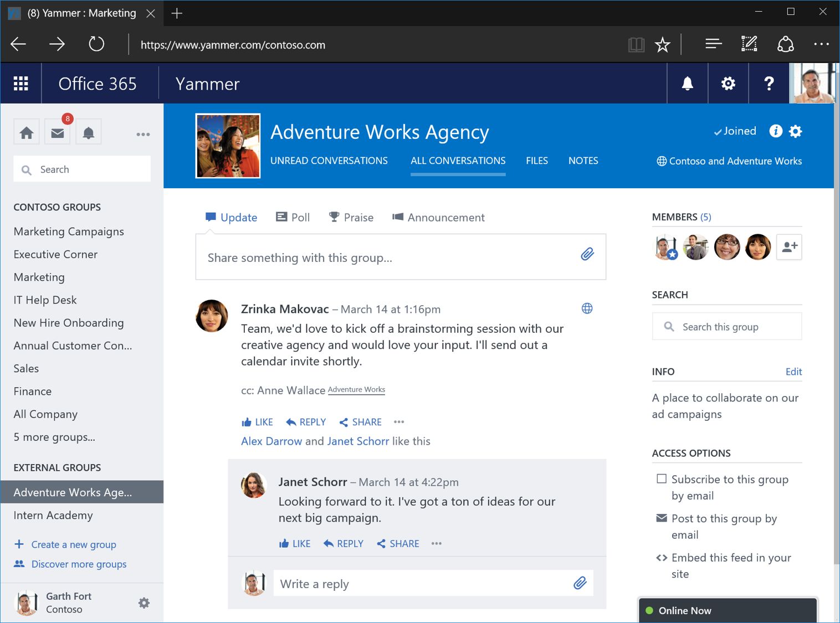Open the Unread Conversations tab

(x=329, y=161)
